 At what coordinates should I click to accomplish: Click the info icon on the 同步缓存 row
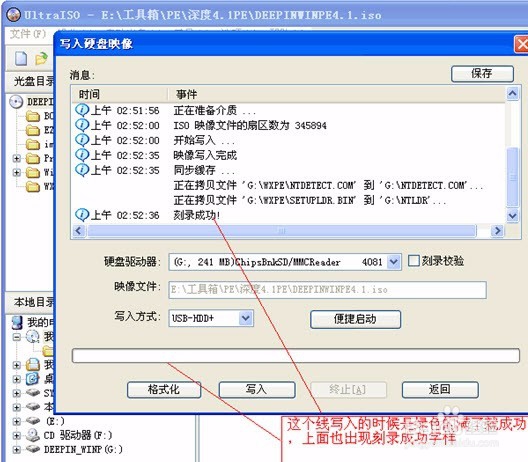[x=82, y=170]
